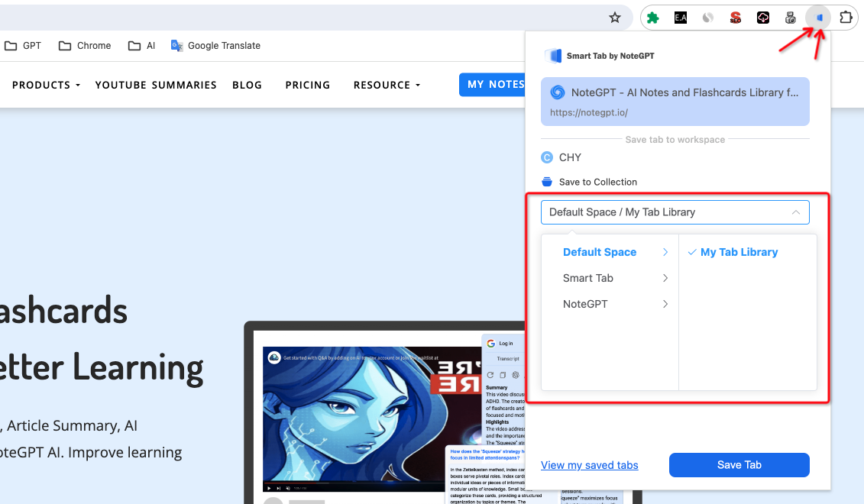Viewport: 864px width, 504px height.
Task: Click the CHY workspace avatar icon
Action: [546, 157]
